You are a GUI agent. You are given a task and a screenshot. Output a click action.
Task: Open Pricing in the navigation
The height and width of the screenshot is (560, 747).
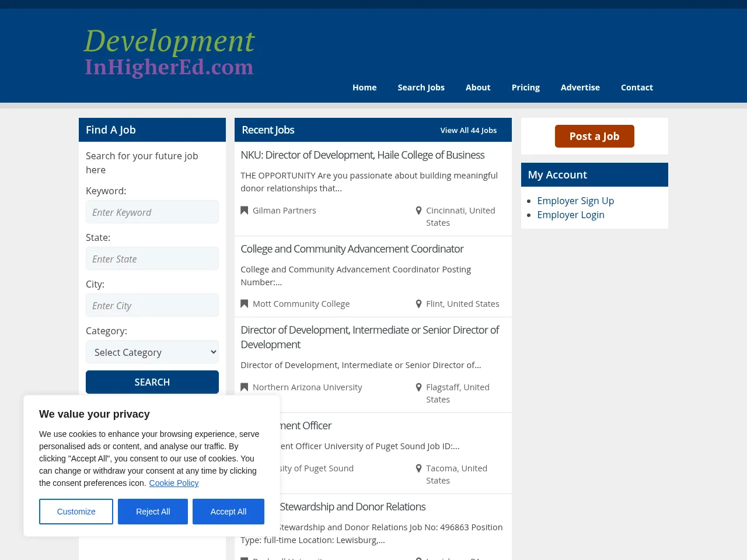click(526, 87)
